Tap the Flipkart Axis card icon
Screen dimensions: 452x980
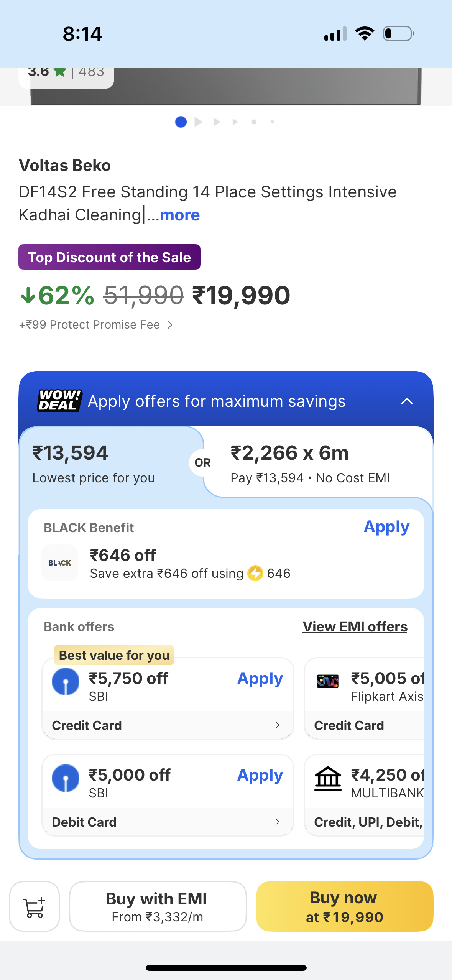click(x=327, y=681)
